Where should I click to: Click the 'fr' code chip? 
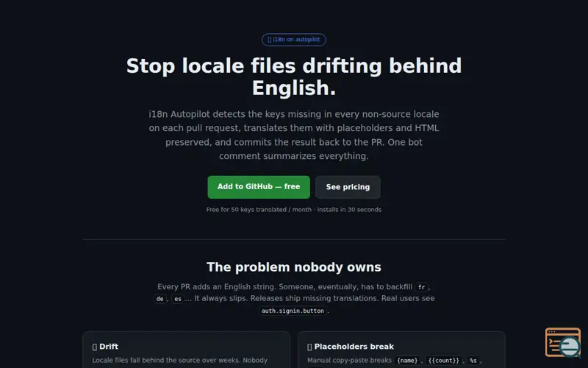pyautogui.click(x=421, y=287)
